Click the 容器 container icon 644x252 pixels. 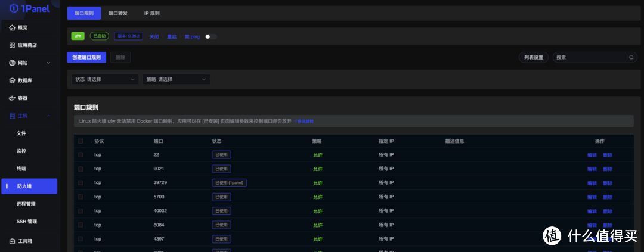coord(13,98)
